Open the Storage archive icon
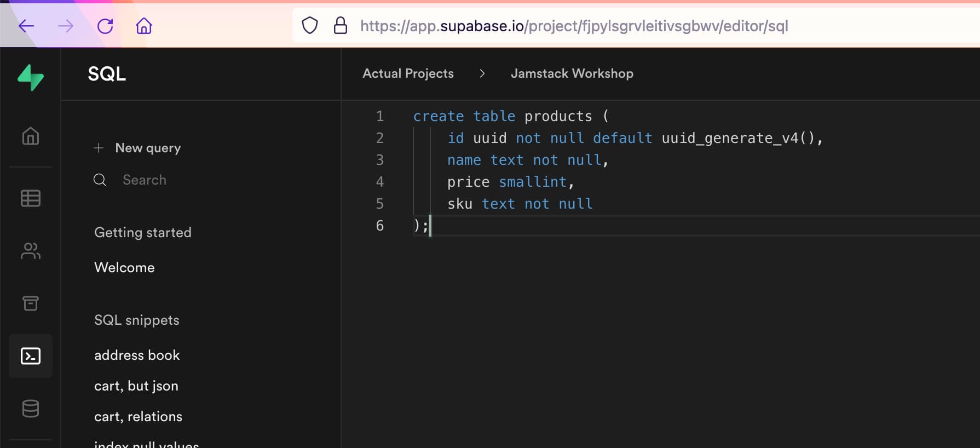This screenshot has height=448, width=980. click(31, 303)
